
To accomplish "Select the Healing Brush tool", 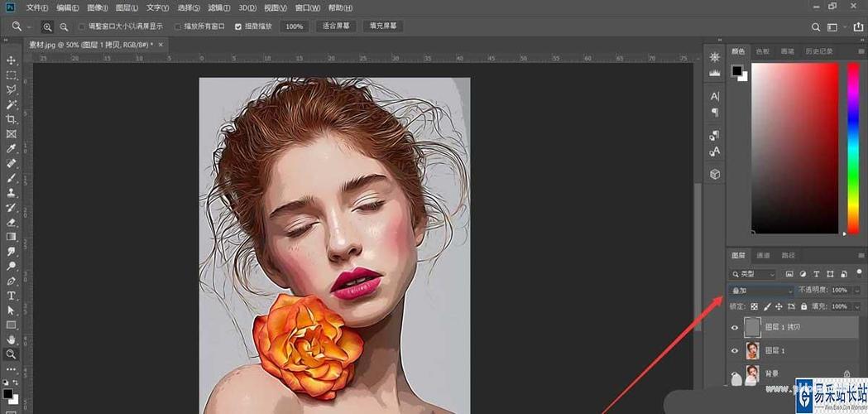I will 11,163.
